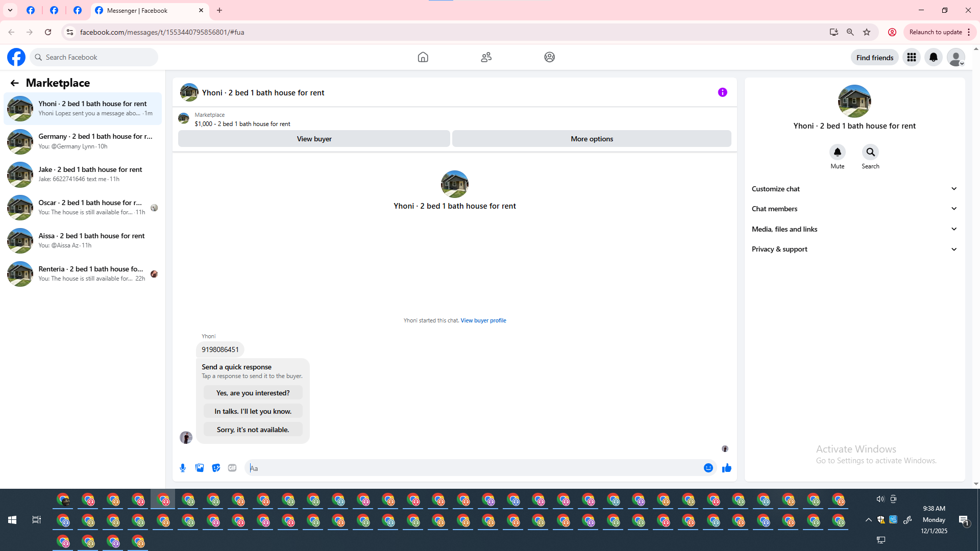Send quick response 'In talks. I'll let you know.'
This screenshot has width=980, height=551.
pos(253,411)
